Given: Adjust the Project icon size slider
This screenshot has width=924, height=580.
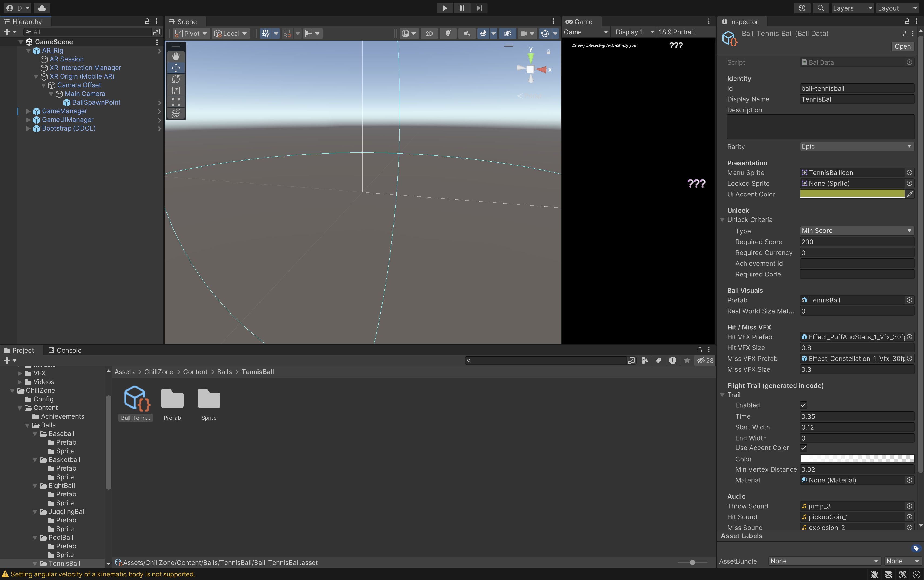Looking at the screenshot, I should pyautogui.click(x=692, y=562).
